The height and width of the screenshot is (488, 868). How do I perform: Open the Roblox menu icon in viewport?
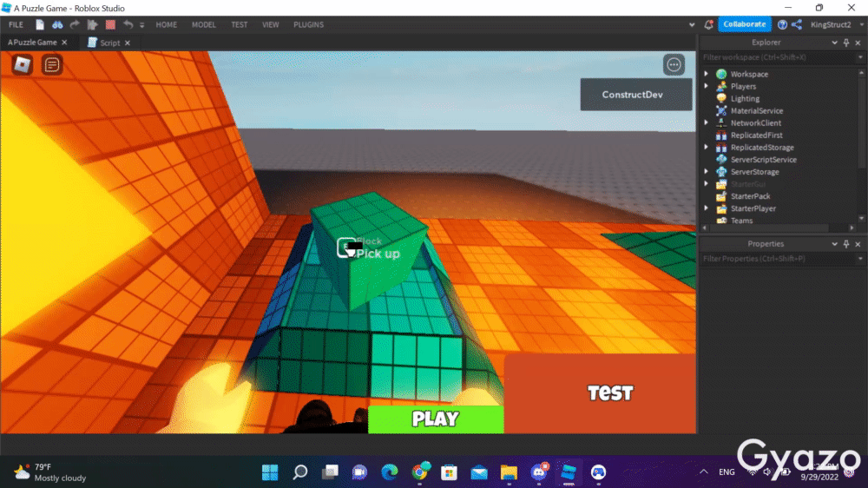tap(23, 65)
